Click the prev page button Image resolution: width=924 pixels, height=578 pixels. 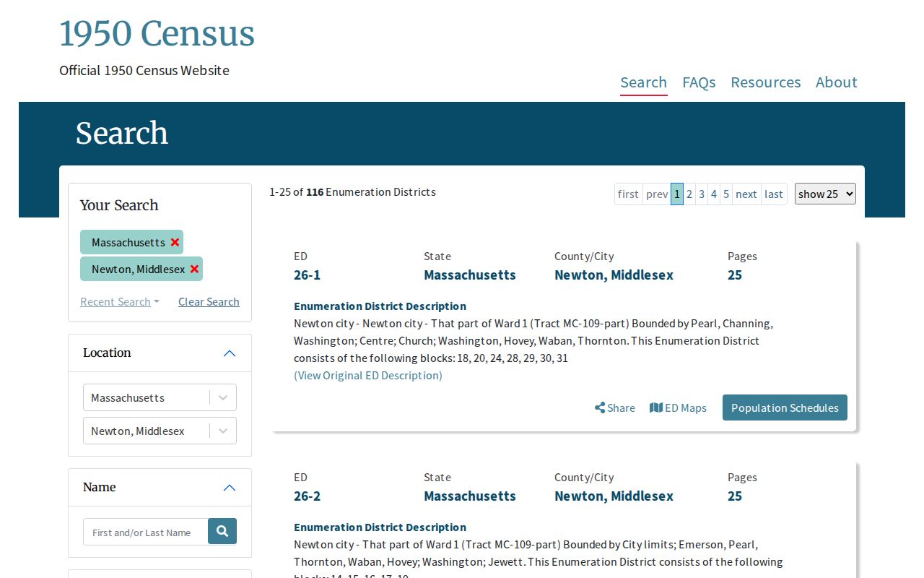(657, 194)
